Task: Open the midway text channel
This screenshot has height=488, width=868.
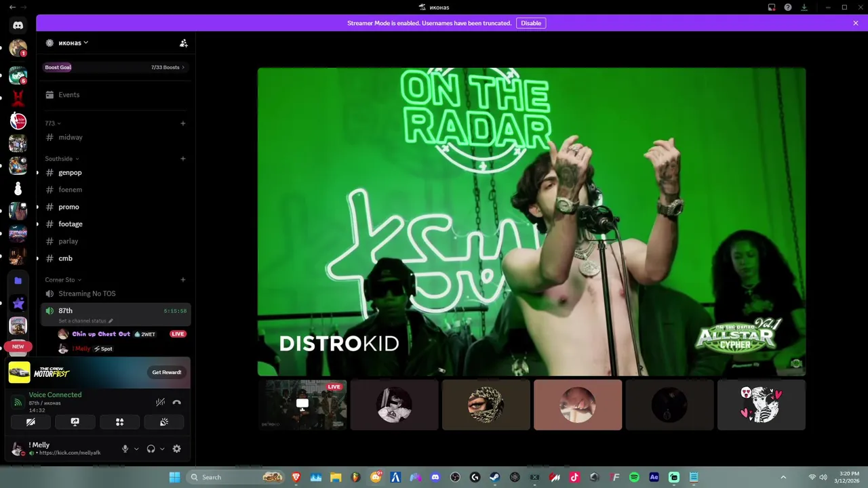Action: pos(115,138)
